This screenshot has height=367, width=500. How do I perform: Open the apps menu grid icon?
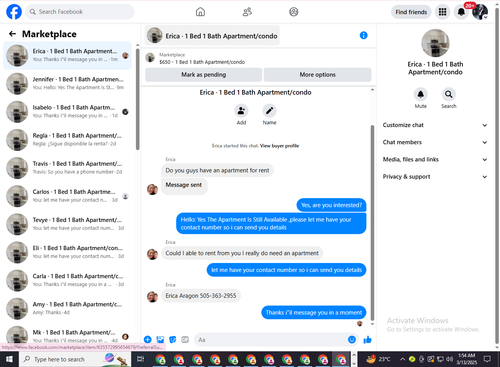(442, 12)
